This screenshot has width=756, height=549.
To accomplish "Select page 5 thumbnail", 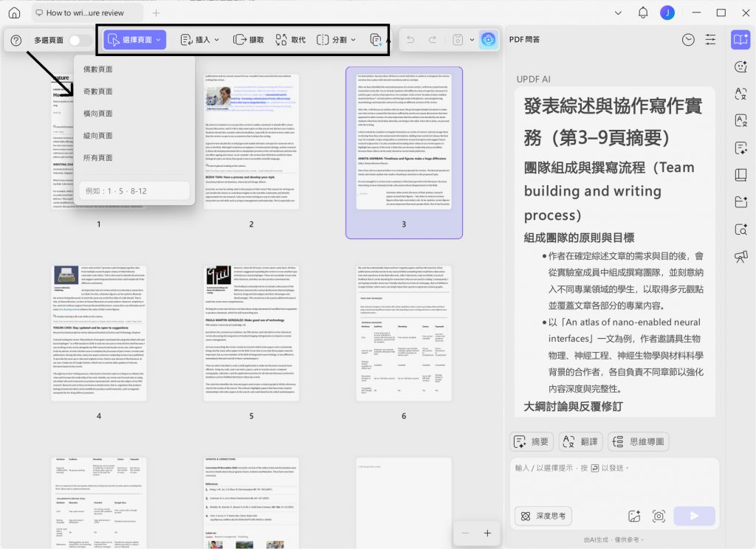I will pos(251,333).
